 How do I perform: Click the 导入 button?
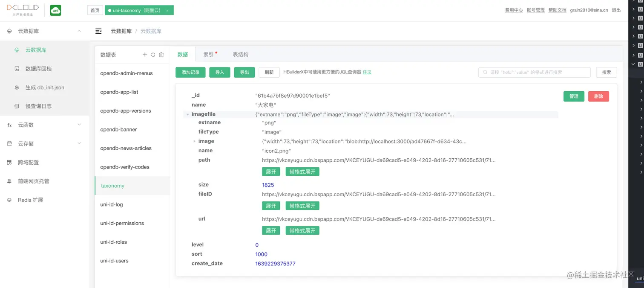pos(220,73)
